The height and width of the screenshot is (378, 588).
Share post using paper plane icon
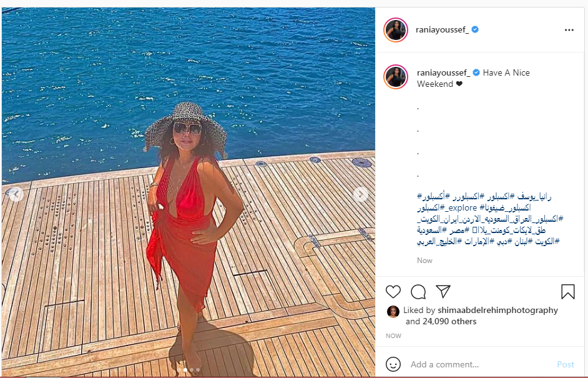pos(443,292)
